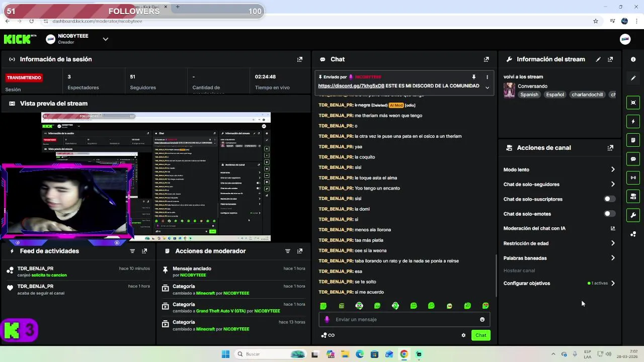Toggle the moderator actions note widget
Viewport: 644px width, 362px height.
tap(633, 140)
